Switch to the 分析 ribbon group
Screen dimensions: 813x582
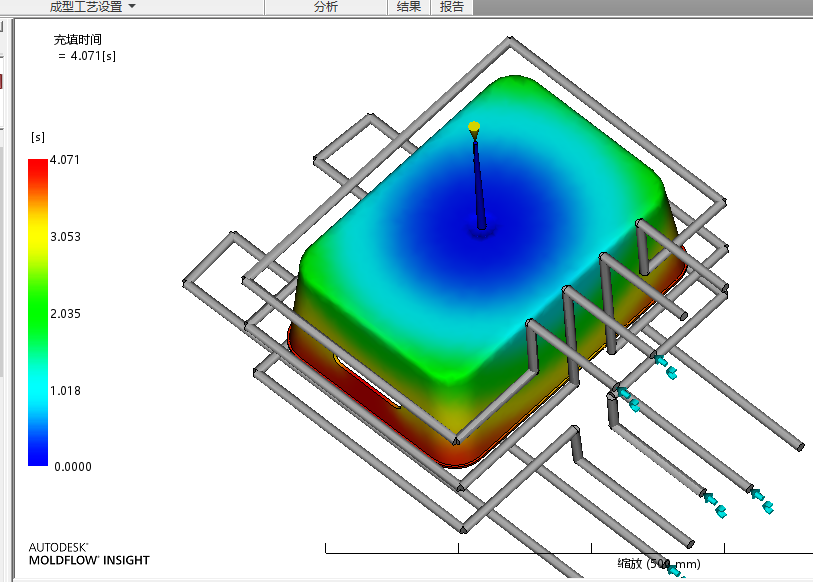pos(326,7)
